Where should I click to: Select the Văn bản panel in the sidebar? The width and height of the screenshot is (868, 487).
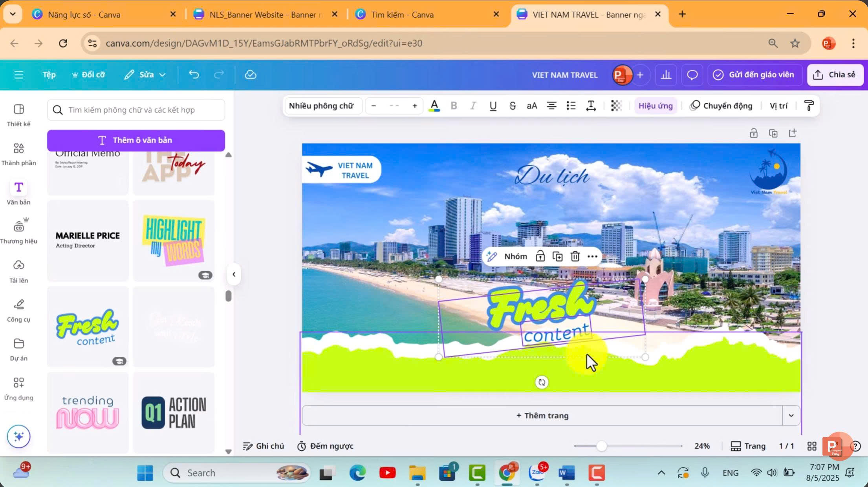(x=18, y=192)
